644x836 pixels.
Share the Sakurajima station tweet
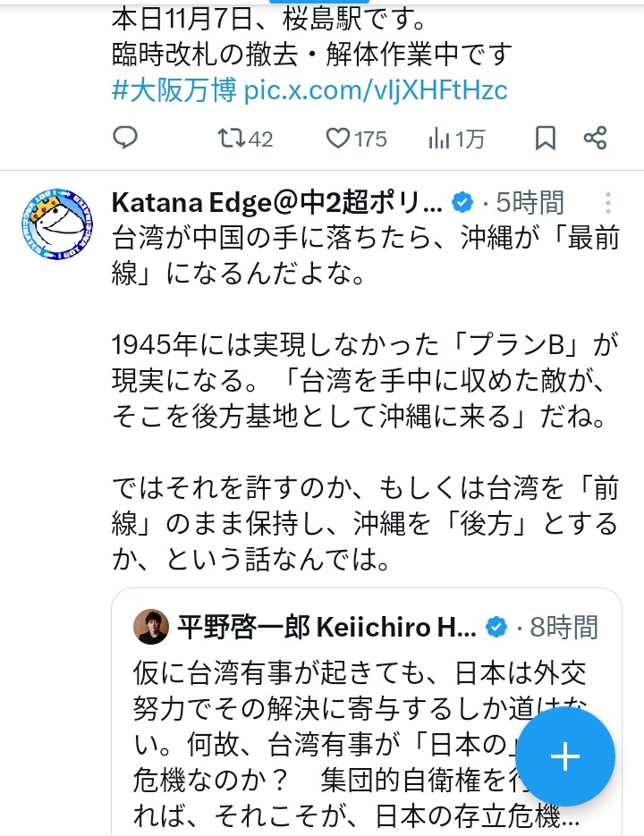pyautogui.click(x=595, y=138)
